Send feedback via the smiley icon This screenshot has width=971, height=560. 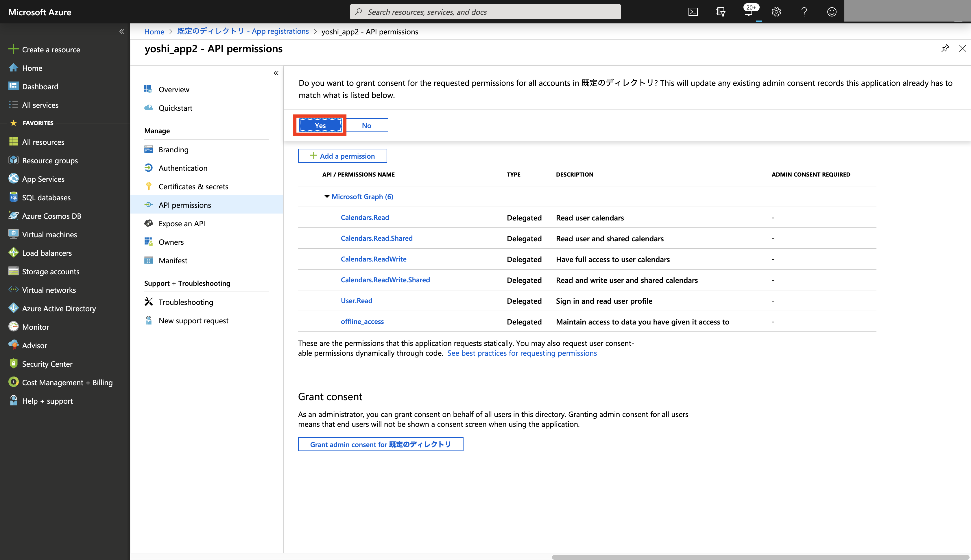[x=832, y=12]
